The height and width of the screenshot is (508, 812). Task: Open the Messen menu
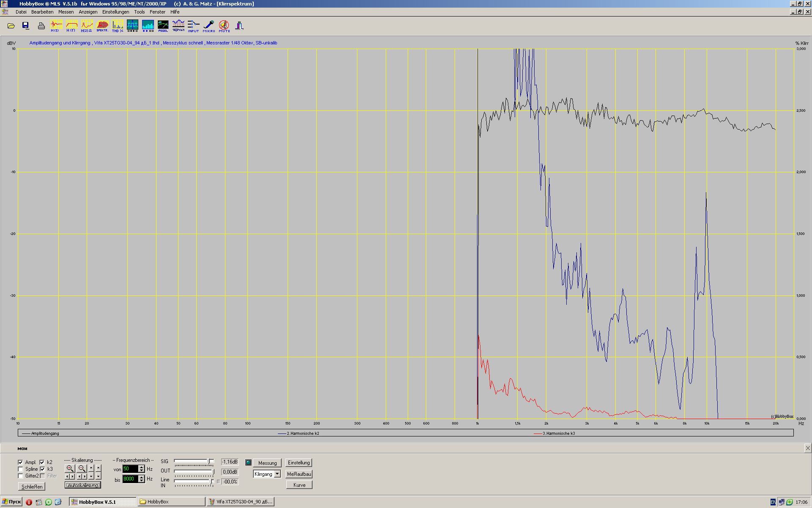66,12
